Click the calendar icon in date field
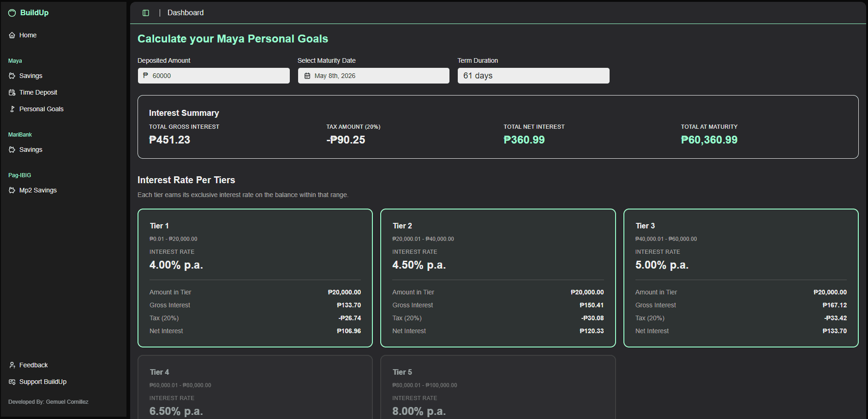 tap(307, 76)
